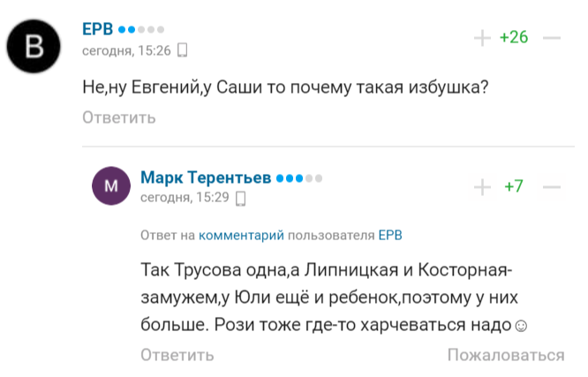Click the blue rating dots next to Марк Терентьев

coord(299,178)
